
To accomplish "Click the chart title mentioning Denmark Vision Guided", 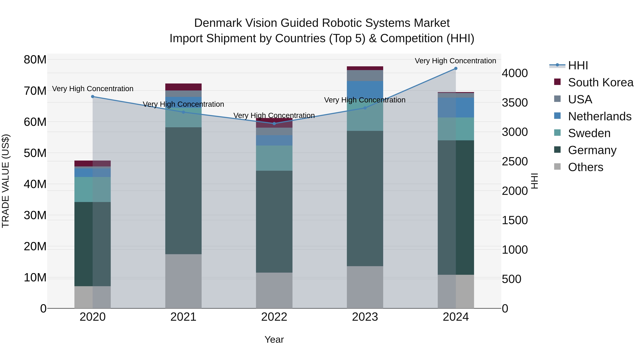I will [x=322, y=23].
